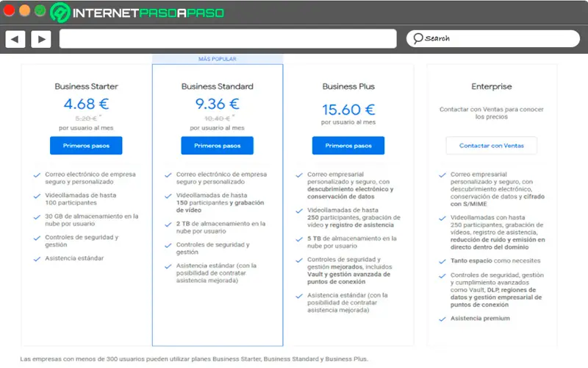588x368 pixels.
Task: Click checkmark beside Asistencia premium
Action: (442, 319)
